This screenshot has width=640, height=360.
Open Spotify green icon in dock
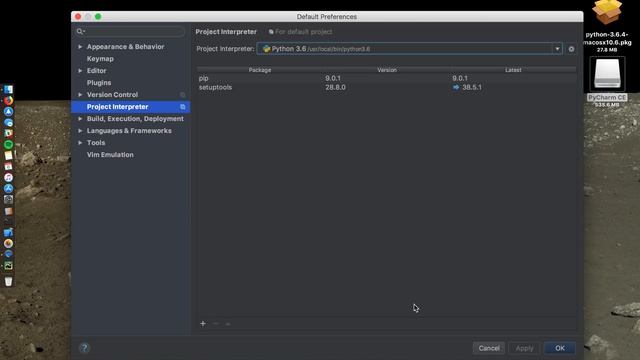8,144
